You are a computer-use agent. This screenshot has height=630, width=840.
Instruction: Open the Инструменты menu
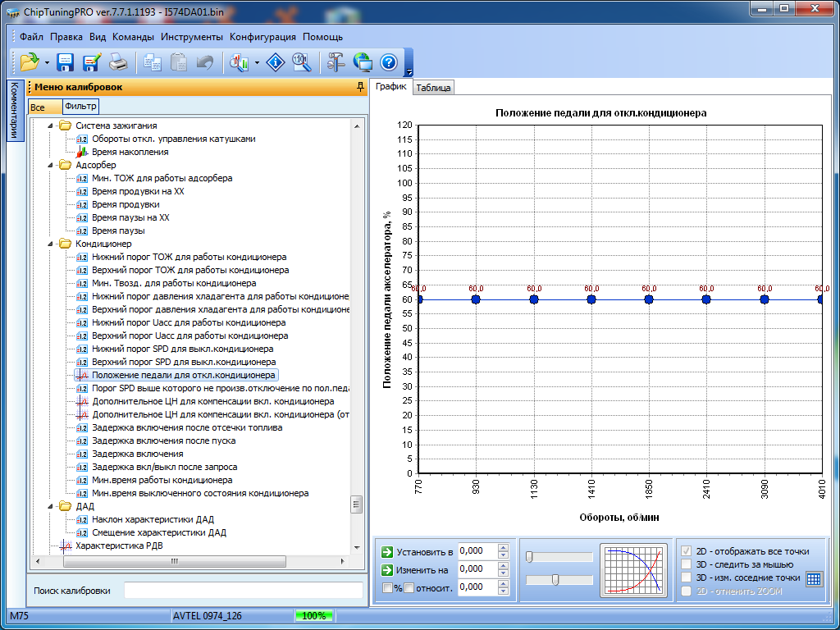192,37
